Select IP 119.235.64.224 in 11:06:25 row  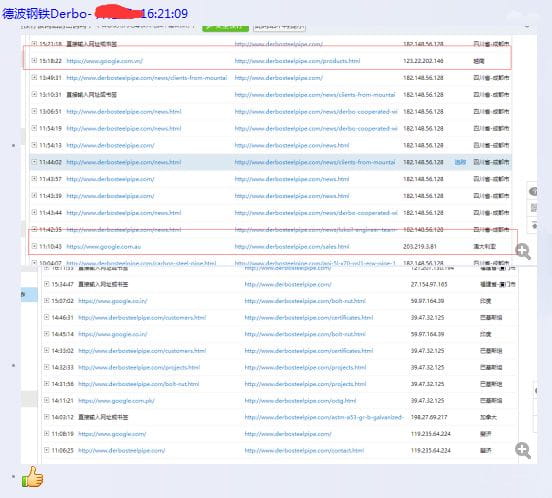point(431,450)
